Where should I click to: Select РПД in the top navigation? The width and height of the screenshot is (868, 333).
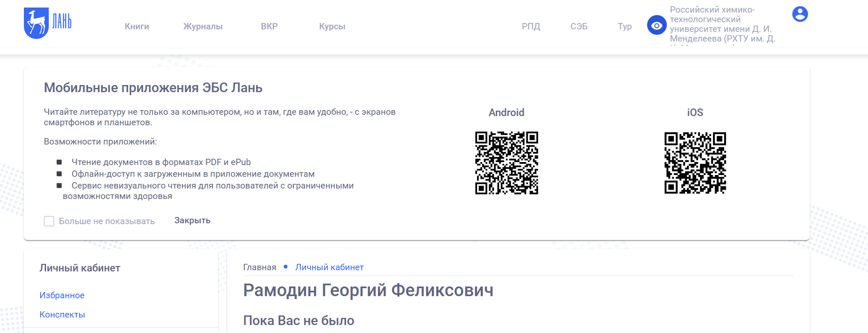[531, 26]
